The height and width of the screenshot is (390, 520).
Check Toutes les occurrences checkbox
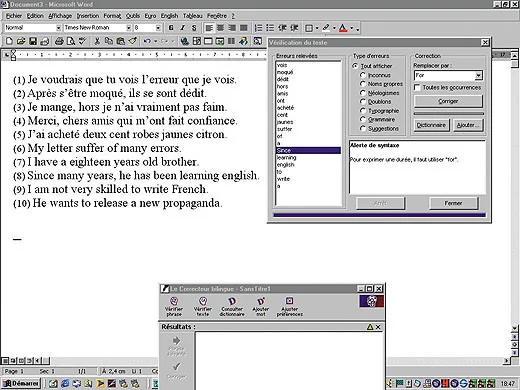pos(417,87)
